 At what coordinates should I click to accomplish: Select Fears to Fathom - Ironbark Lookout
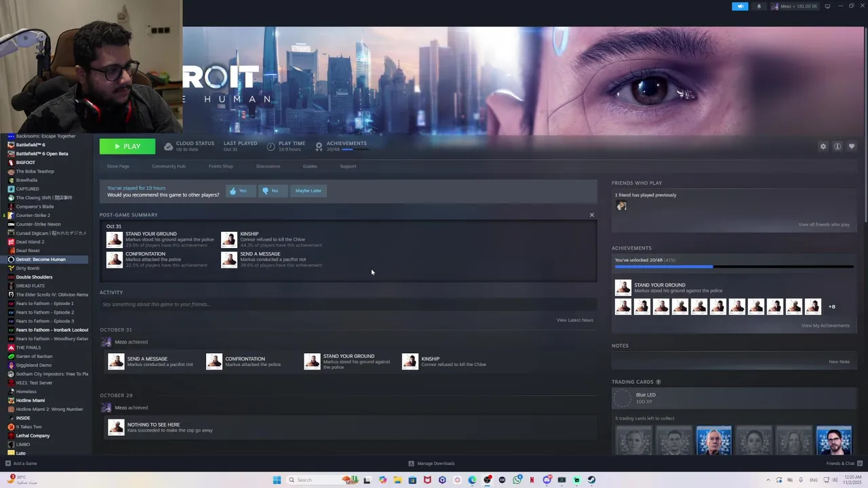click(52, 330)
